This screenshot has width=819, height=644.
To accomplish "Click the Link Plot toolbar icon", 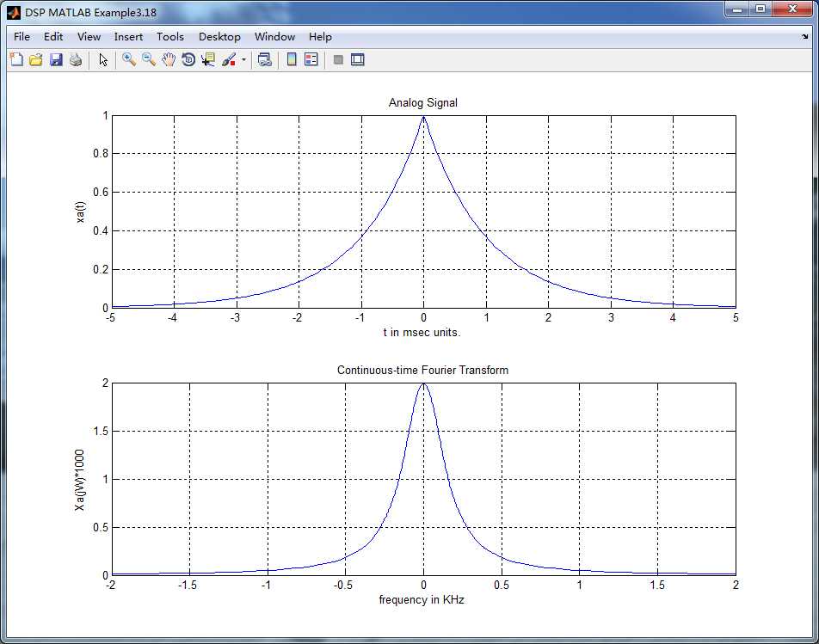I will [265, 59].
